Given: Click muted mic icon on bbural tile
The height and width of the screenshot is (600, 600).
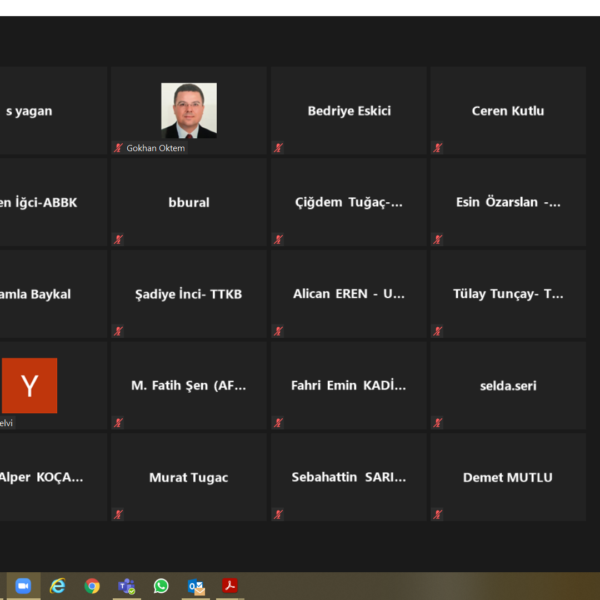Looking at the screenshot, I should (118, 240).
